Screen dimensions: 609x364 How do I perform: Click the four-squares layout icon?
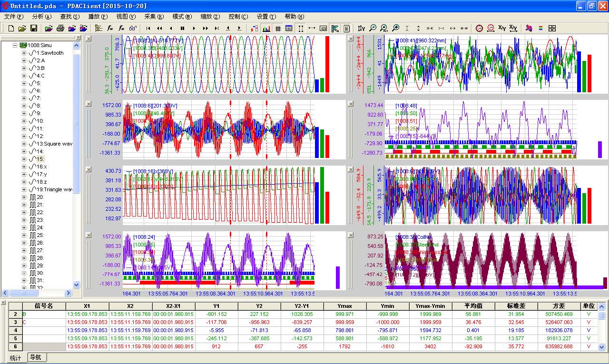(x=552, y=29)
